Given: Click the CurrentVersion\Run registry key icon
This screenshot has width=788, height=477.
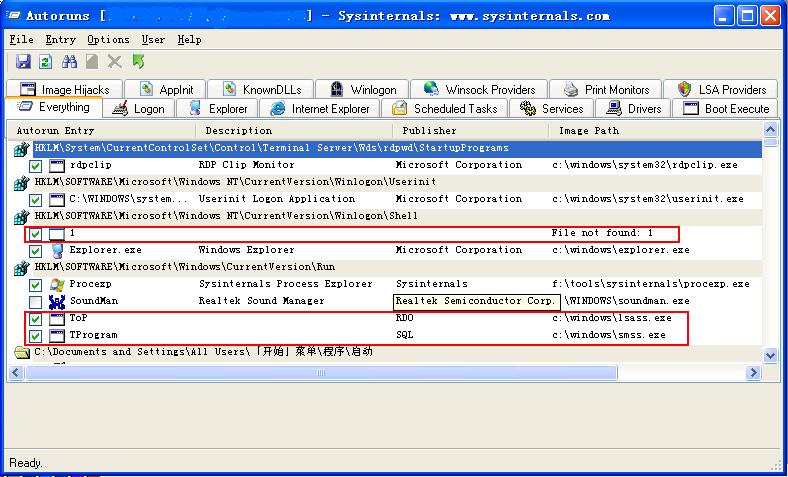Looking at the screenshot, I should [21, 268].
